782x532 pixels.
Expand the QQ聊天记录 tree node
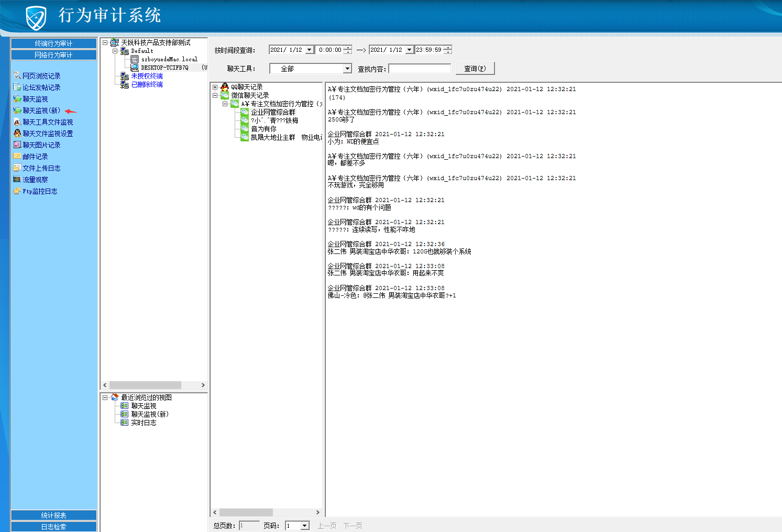[215, 87]
